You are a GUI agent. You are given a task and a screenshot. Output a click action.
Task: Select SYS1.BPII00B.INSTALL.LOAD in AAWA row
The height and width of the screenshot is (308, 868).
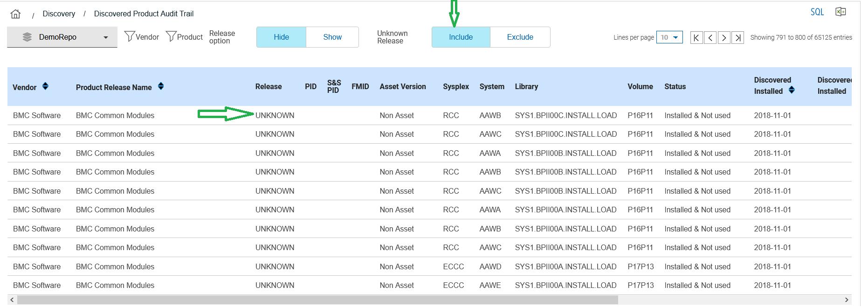[566, 153]
